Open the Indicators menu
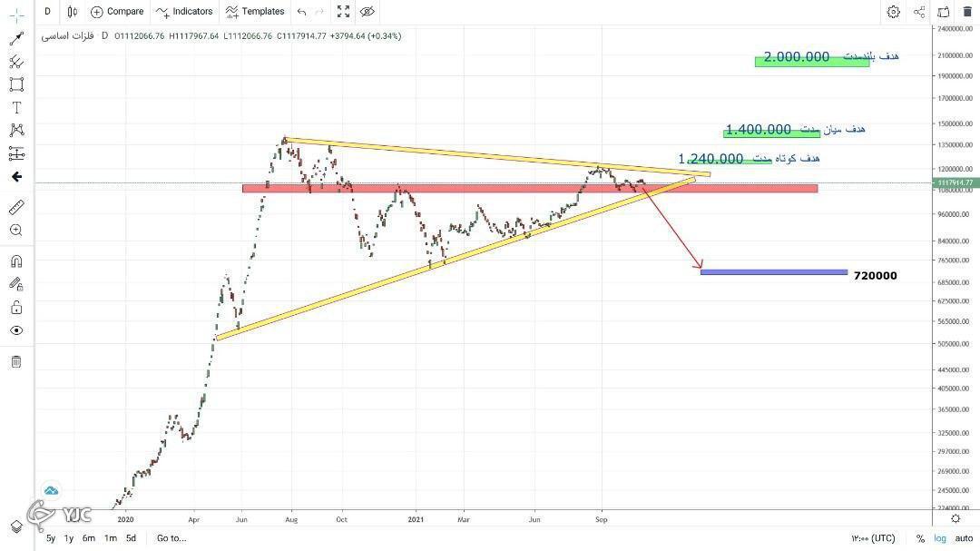Image resolution: width=980 pixels, height=551 pixels. (x=184, y=11)
